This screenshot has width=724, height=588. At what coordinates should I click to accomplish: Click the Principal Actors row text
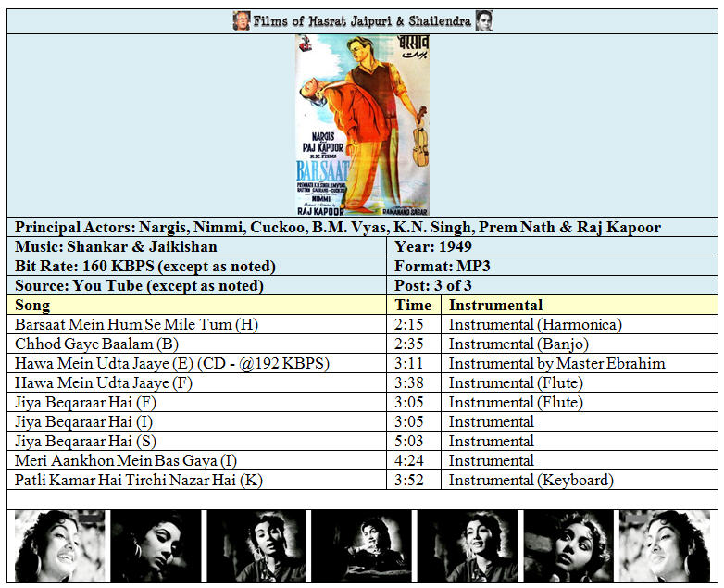pos(338,228)
